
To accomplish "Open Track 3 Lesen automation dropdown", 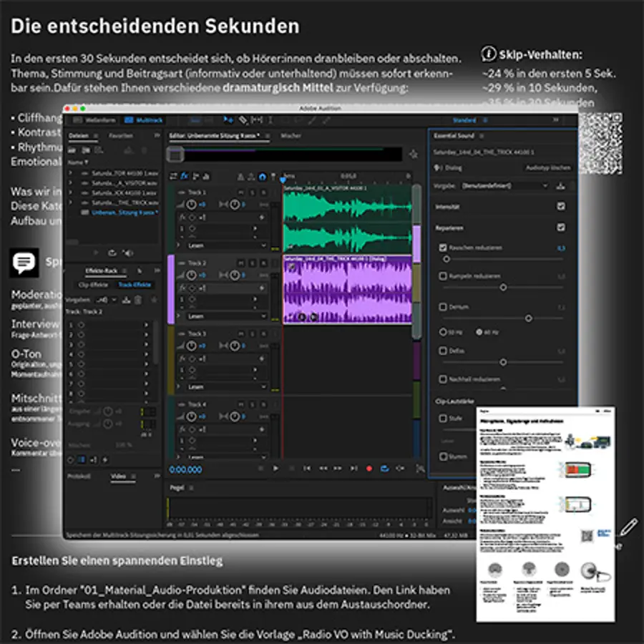I will [x=227, y=386].
